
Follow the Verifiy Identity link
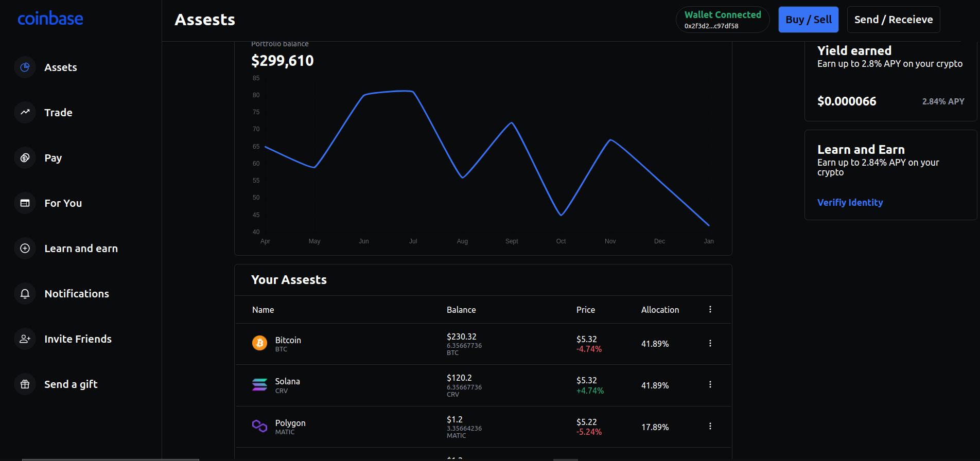coord(850,203)
